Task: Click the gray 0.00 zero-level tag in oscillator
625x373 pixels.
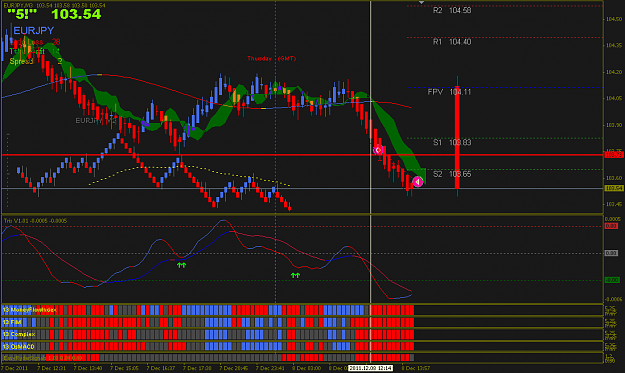Action: click(611, 253)
